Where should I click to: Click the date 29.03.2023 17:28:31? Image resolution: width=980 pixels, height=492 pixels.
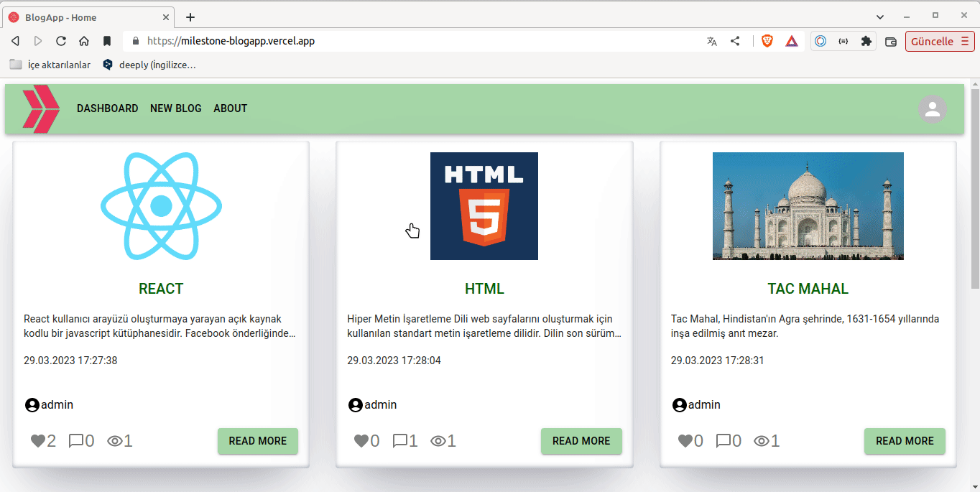click(718, 361)
